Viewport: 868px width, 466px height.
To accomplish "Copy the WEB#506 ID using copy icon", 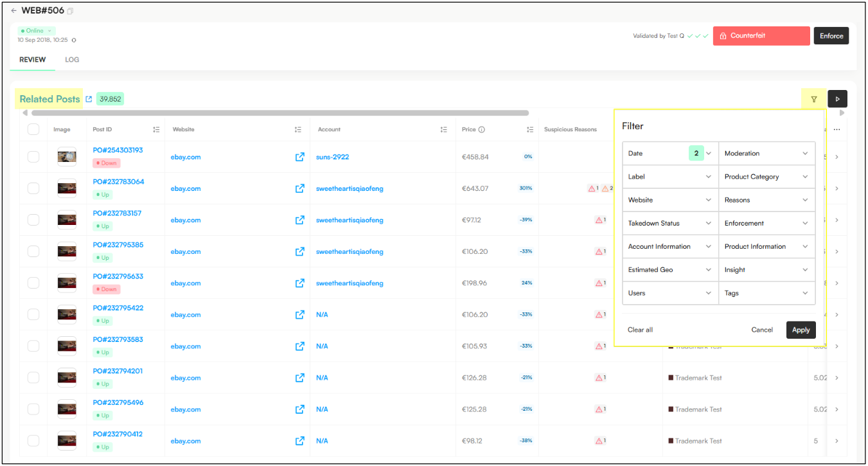I will 71,11.
